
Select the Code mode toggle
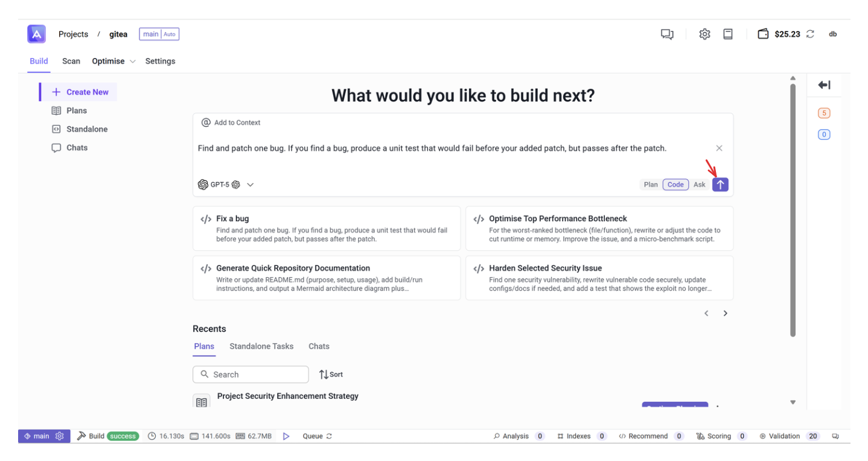pos(675,185)
